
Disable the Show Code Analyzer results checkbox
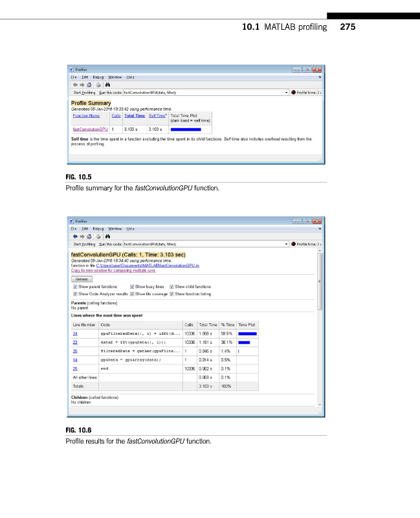pos(75,293)
